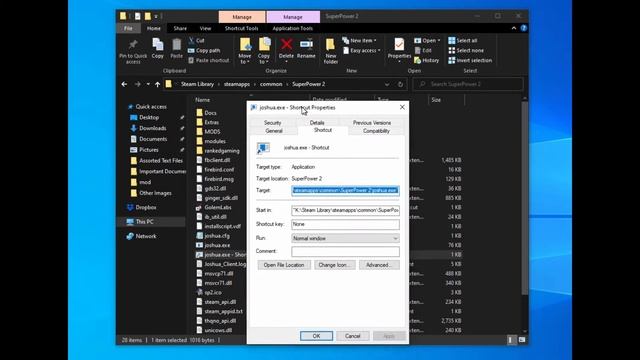This screenshot has width=640, height=360.
Task: Click into the Start in field
Action: coord(345,210)
